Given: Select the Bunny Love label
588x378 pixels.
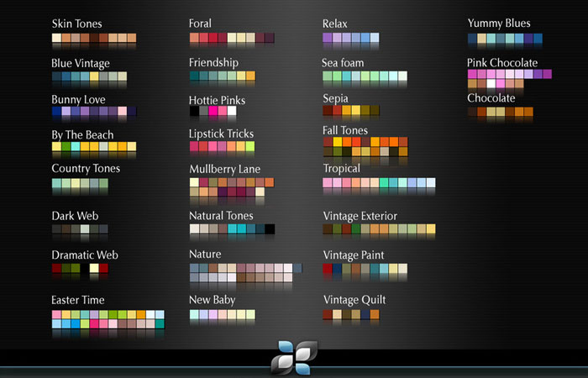Looking at the screenshot, I should tap(78, 99).
